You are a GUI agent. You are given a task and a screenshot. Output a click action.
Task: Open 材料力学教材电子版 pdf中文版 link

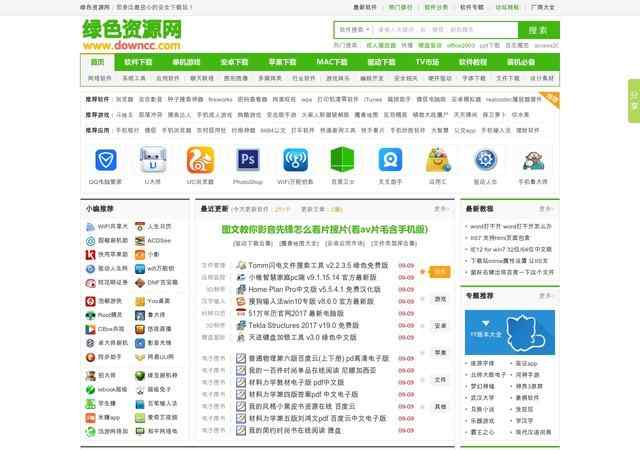click(x=296, y=383)
